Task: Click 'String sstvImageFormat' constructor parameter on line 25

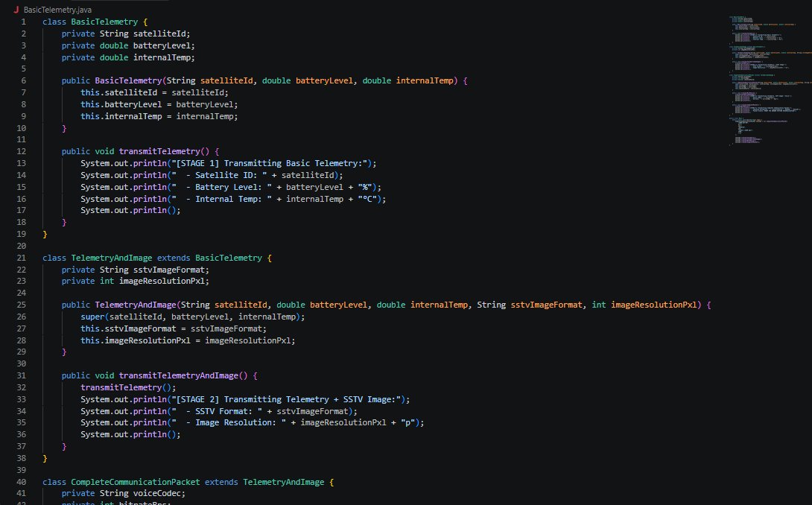Action: coord(529,305)
